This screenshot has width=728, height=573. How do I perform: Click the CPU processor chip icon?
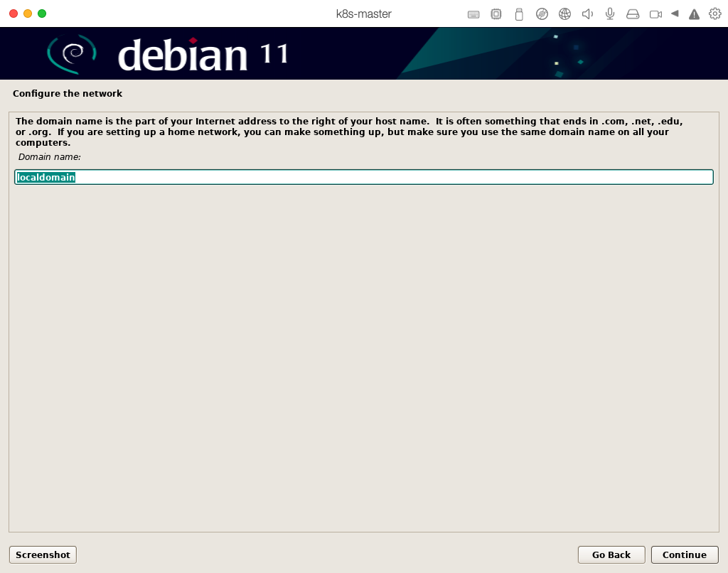pyautogui.click(x=496, y=14)
